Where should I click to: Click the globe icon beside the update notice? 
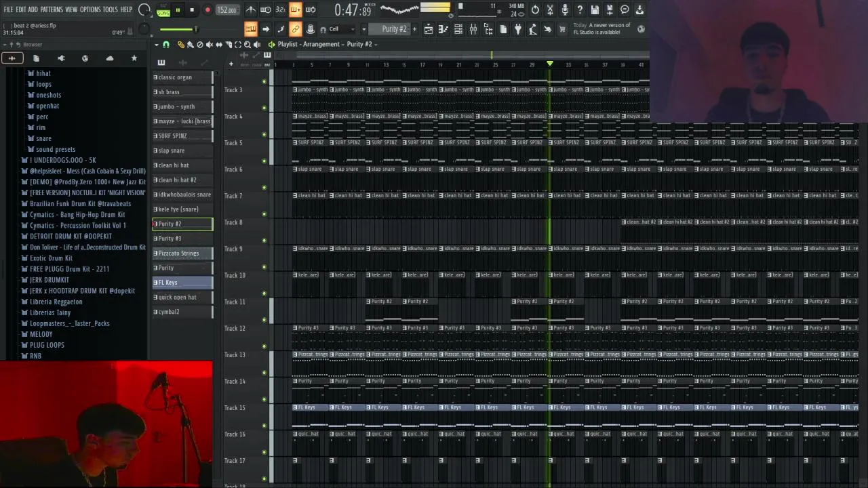click(x=641, y=29)
